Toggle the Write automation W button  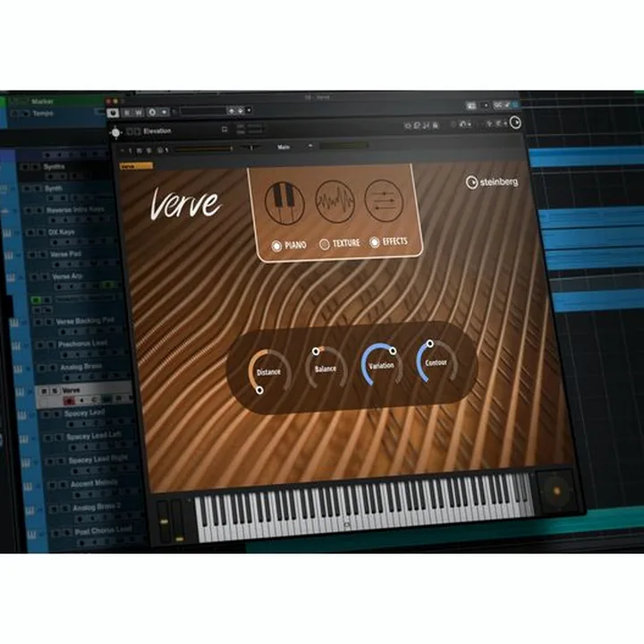click(139, 112)
